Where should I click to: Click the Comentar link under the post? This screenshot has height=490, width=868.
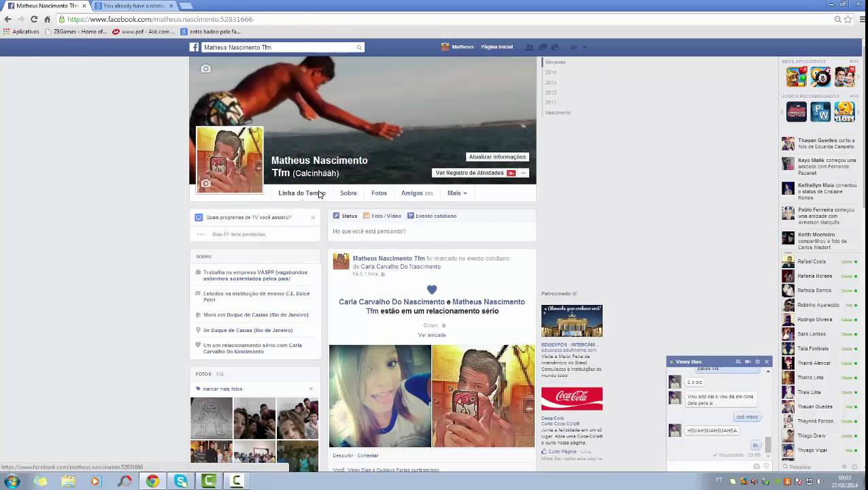click(368, 455)
